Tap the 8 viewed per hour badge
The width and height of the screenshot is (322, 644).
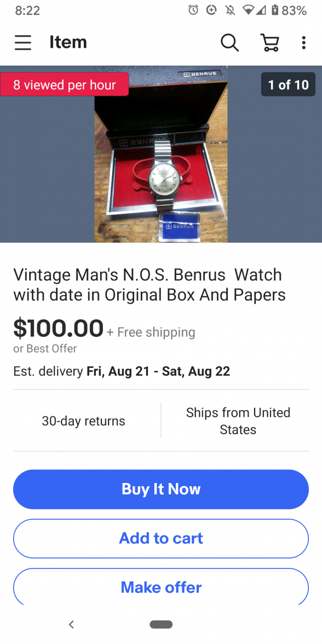tap(65, 84)
